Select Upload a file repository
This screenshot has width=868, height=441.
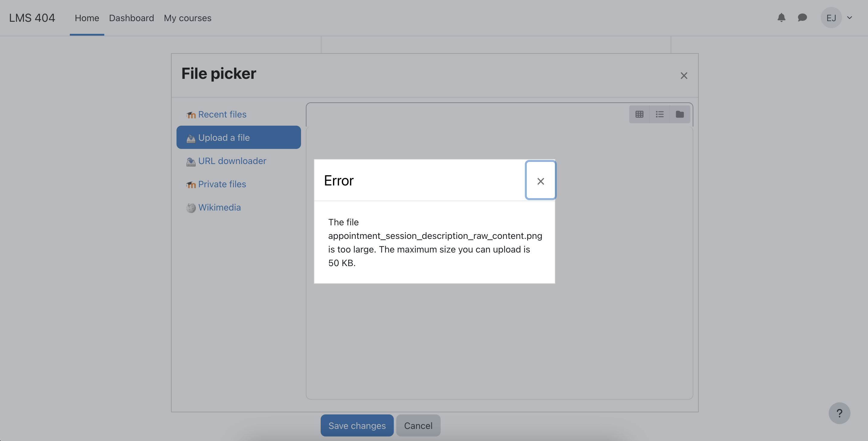(x=238, y=137)
